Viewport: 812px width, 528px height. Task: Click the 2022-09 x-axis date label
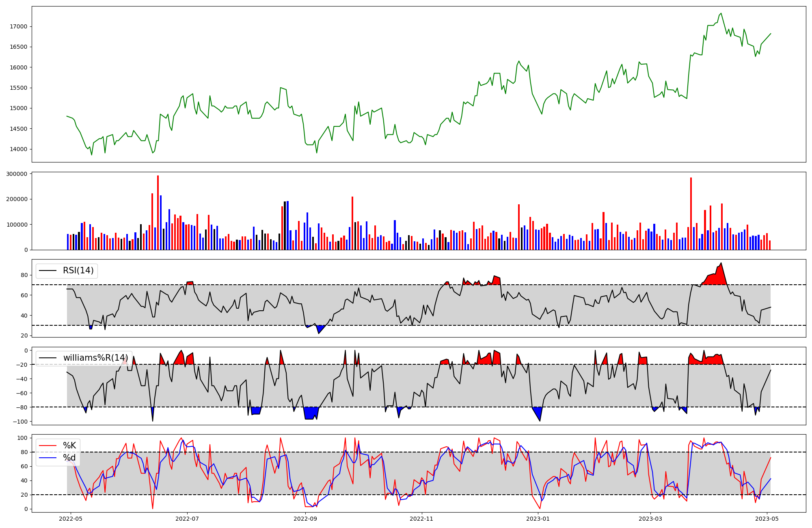[x=305, y=519]
